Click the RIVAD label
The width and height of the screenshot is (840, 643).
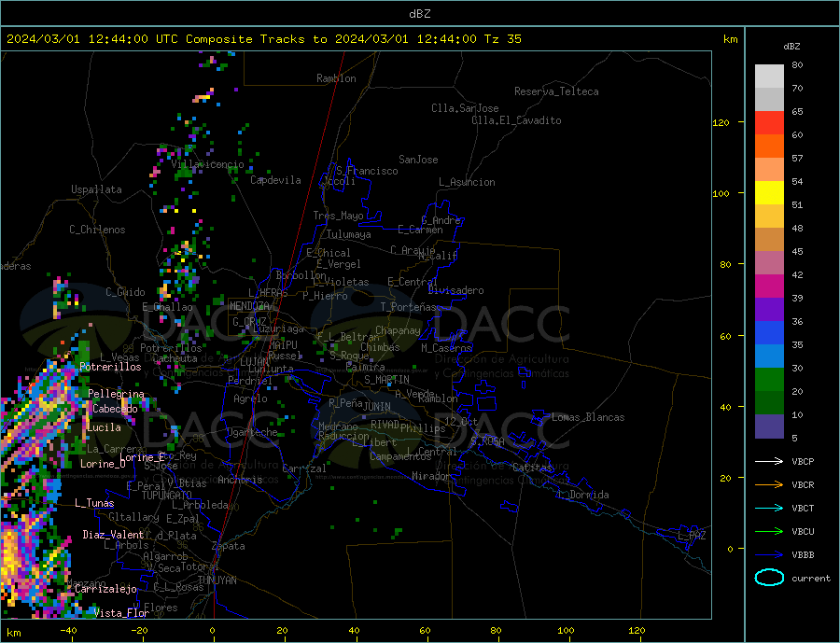pos(385,425)
